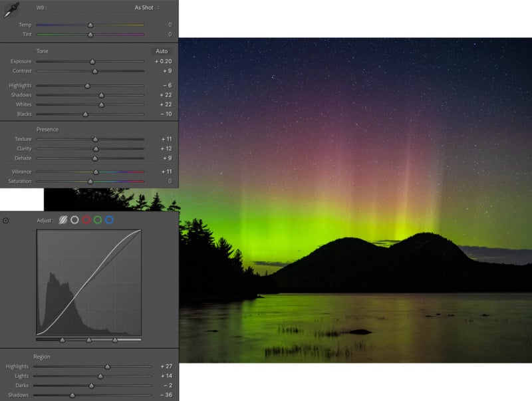Click the Region Highlights slider handle
The height and width of the screenshot is (401, 532).
pos(107,366)
